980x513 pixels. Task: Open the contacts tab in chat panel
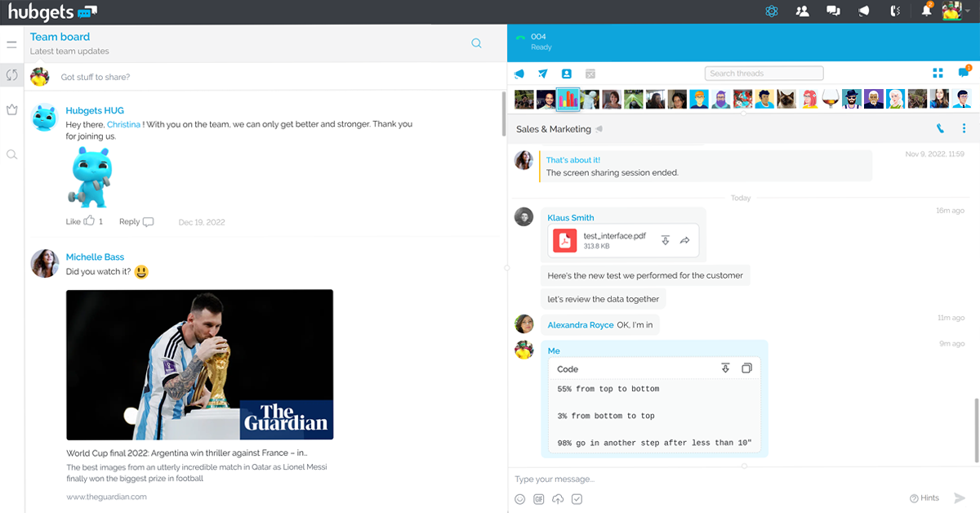click(x=566, y=74)
